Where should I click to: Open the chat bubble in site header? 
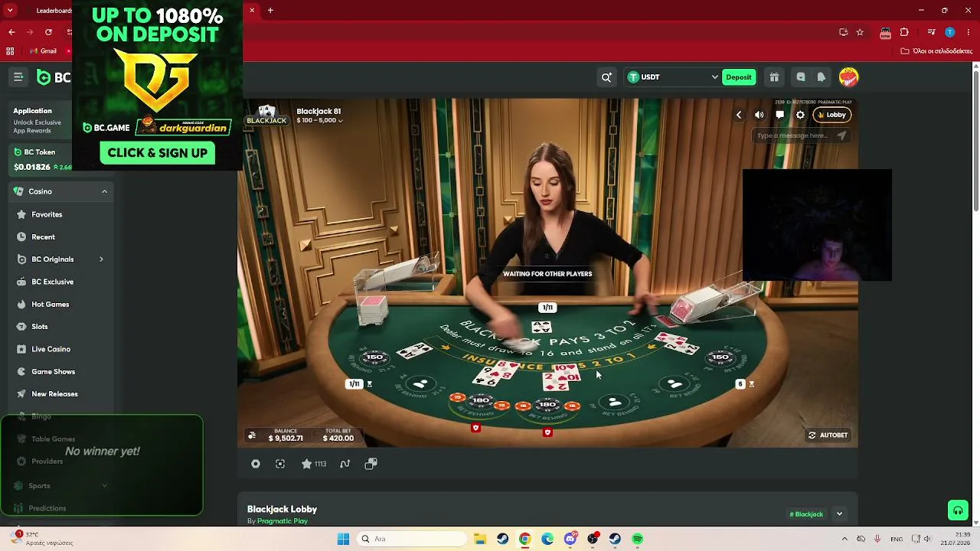click(801, 77)
